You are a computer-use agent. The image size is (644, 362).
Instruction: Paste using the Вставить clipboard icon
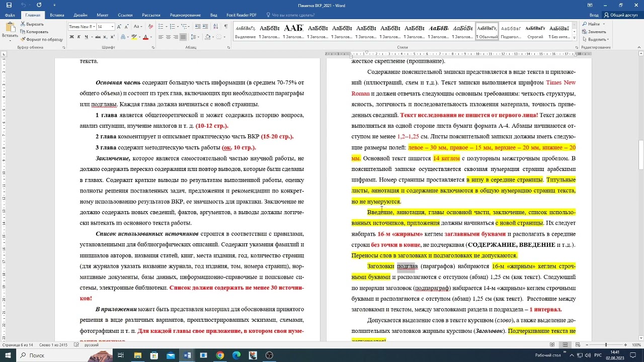[x=10, y=26]
